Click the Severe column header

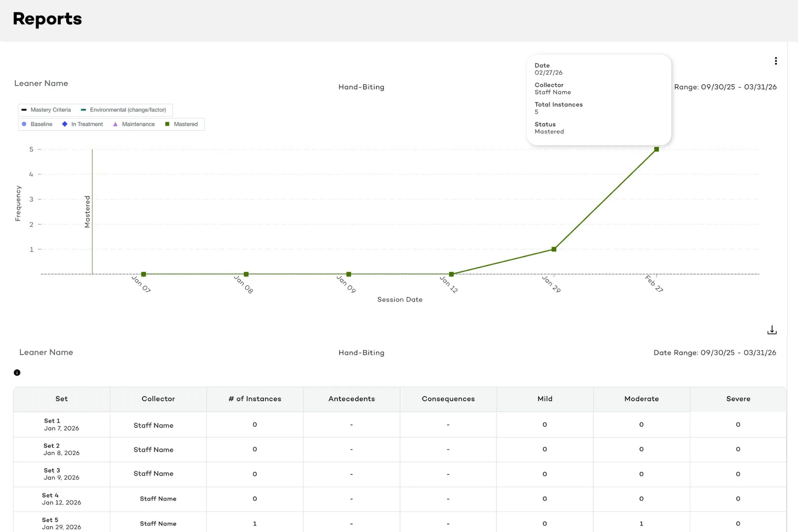click(x=738, y=399)
